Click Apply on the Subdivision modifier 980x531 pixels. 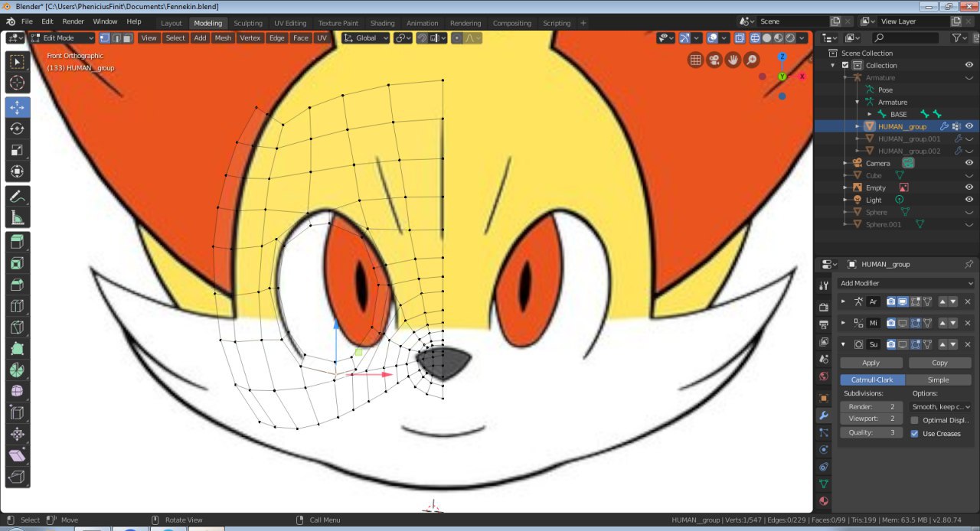871,363
